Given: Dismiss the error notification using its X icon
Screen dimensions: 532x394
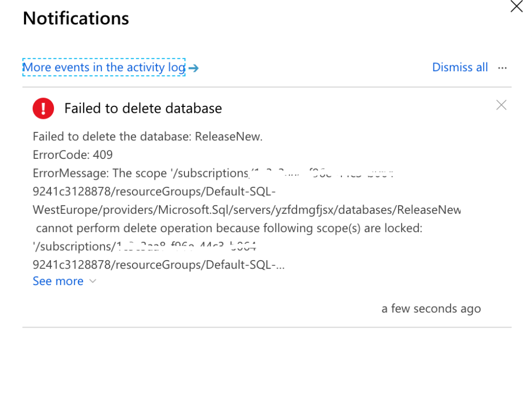Looking at the screenshot, I should (x=501, y=105).
